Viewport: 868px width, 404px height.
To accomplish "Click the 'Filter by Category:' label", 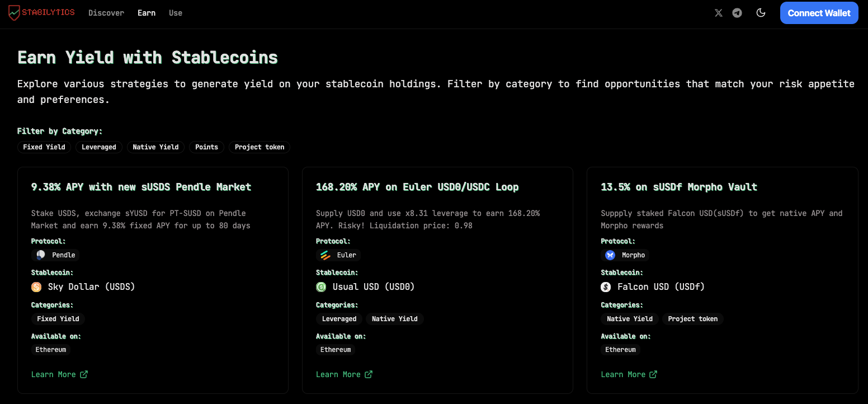I will (x=60, y=131).
